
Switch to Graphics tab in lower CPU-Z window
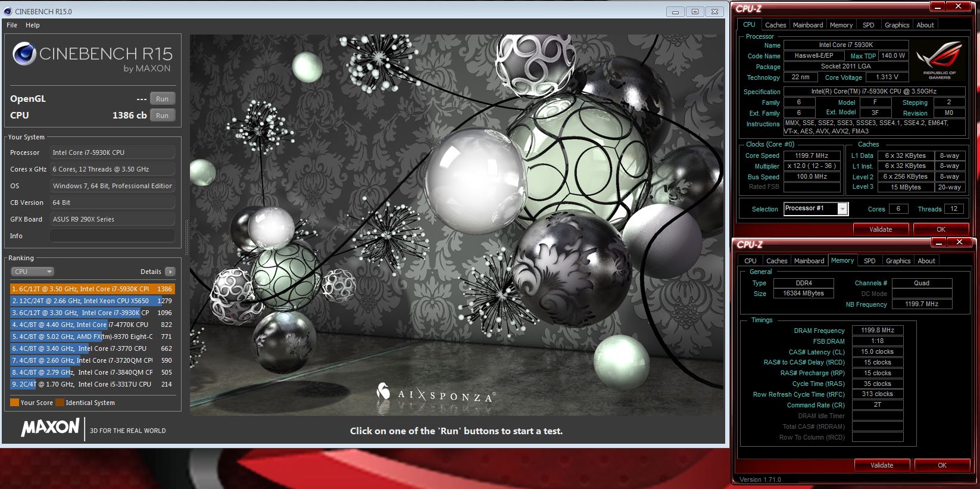pyautogui.click(x=898, y=261)
